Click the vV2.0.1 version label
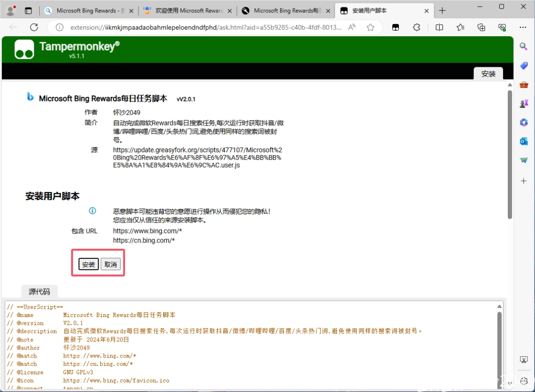Image resolution: width=535 pixels, height=392 pixels. coord(186,99)
